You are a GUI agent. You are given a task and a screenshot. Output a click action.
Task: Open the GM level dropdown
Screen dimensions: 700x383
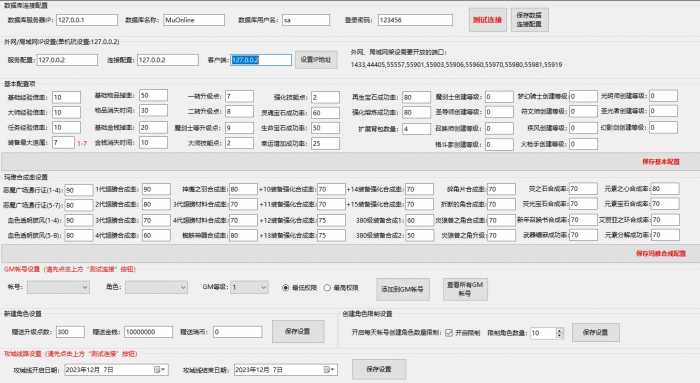pos(263,287)
